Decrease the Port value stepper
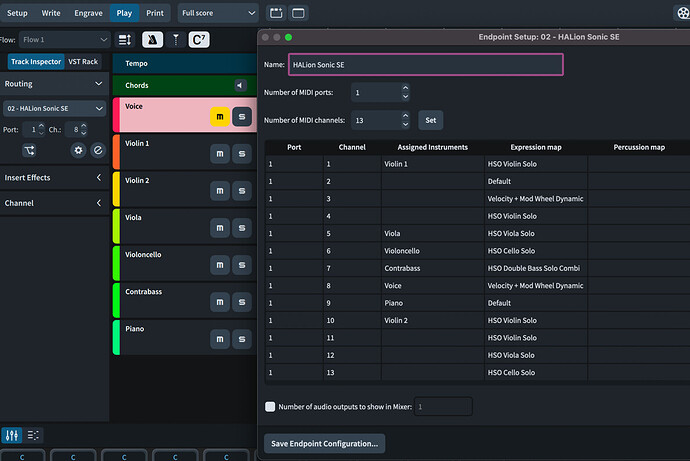This screenshot has width=690, height=461. coord(41,133)
